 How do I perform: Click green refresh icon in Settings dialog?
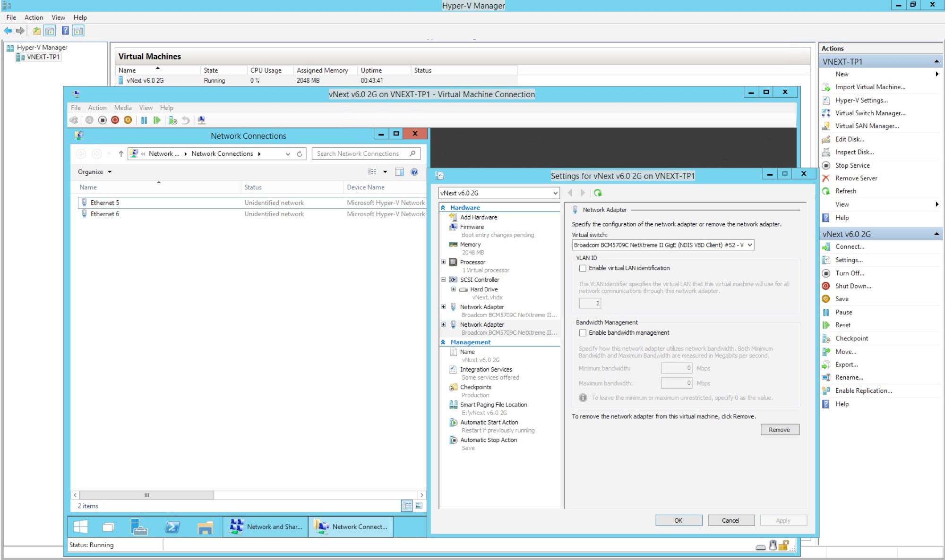click(598, 193)
